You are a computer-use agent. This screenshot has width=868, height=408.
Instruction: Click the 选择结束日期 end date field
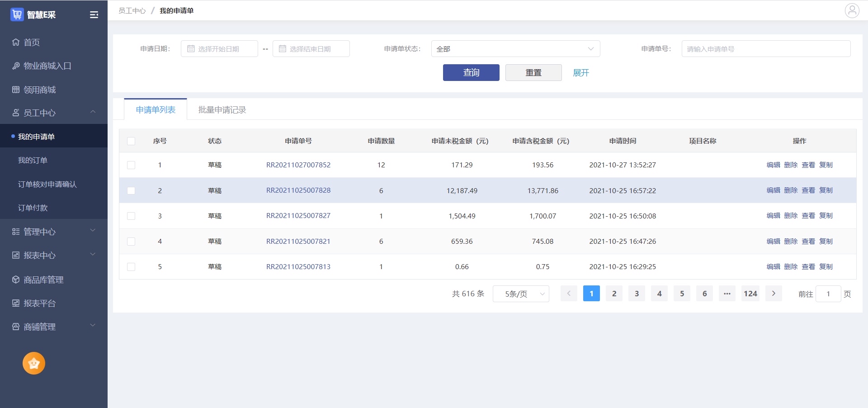tap(311, 49)
